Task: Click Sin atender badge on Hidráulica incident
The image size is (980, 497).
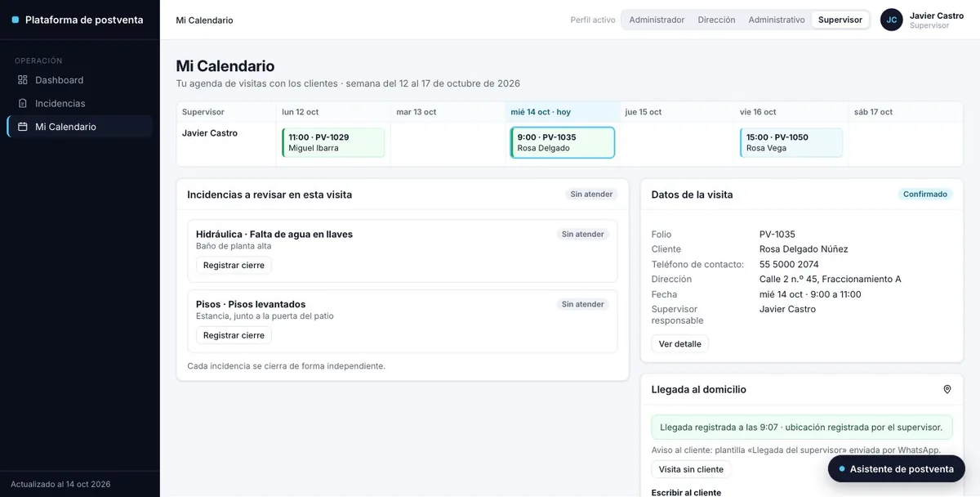Action: point(583,235)
